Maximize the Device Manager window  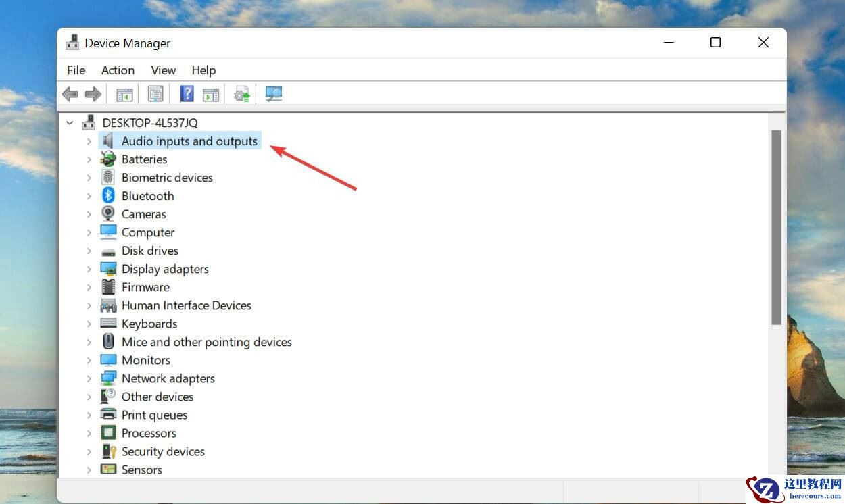(x=715, y=43)
